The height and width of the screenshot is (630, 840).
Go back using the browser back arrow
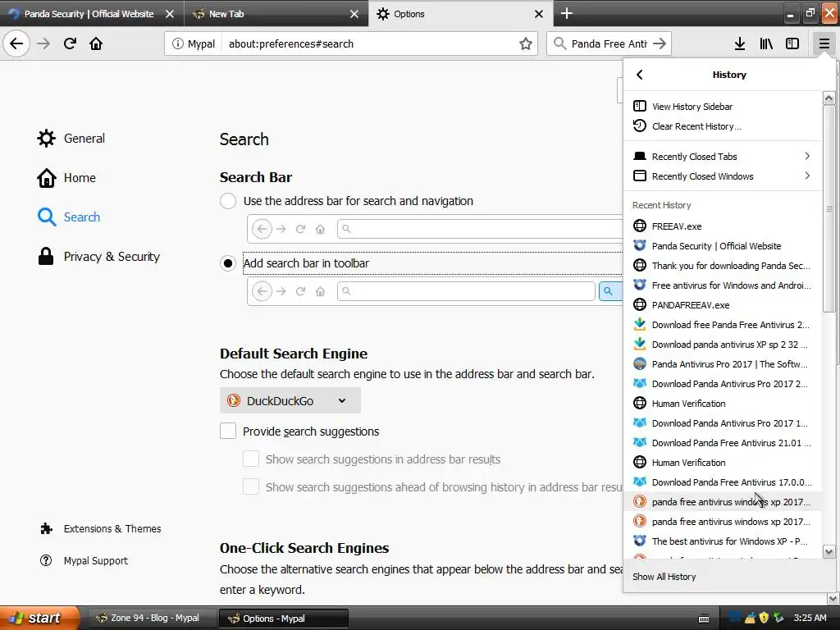(16, 43)
